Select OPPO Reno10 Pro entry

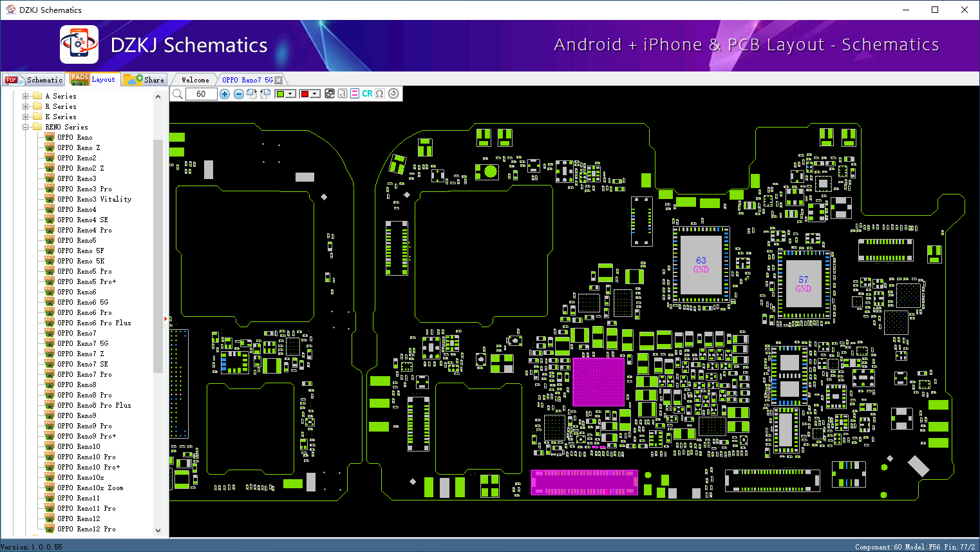(x=86, y=457)
